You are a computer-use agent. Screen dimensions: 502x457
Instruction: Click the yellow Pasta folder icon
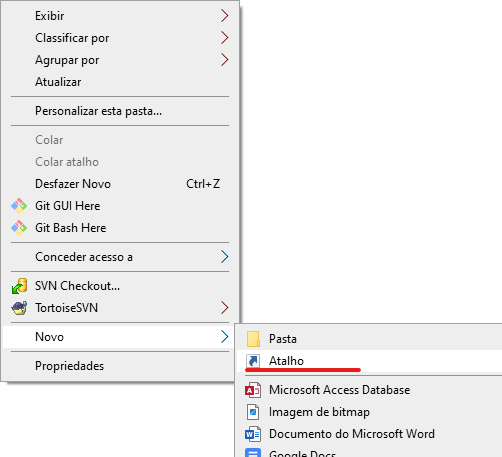tap(253, 339)
